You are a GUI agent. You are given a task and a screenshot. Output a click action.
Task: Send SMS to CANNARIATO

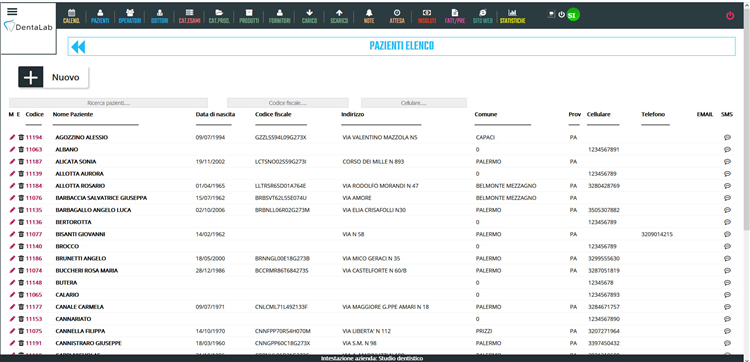tap(728, 319)
